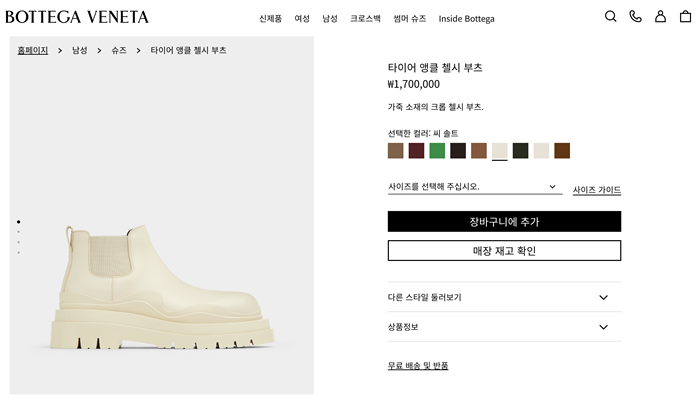This screenshot has width=700, height=401.
Task: Open the 크로스백 menu item
Action: pyautogui.click(x=365, y=18)
